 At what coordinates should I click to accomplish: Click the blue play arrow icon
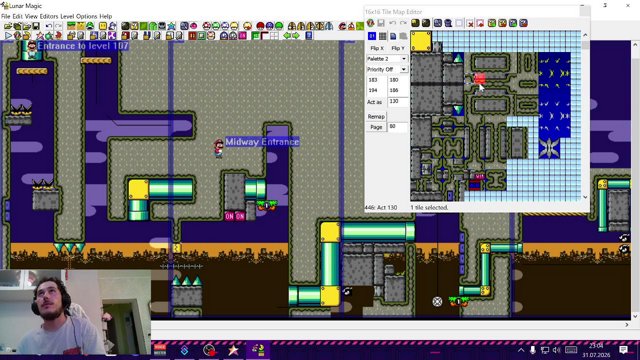[x=8, y=36]
